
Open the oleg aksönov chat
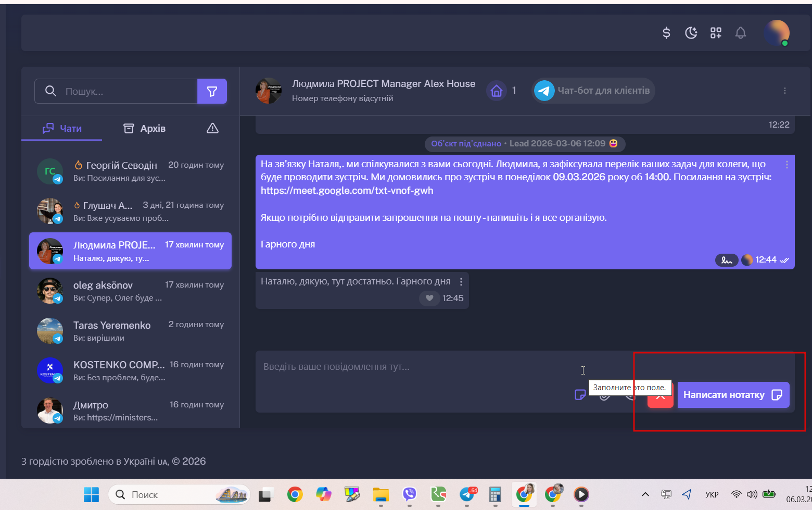(x=130, y=291)
